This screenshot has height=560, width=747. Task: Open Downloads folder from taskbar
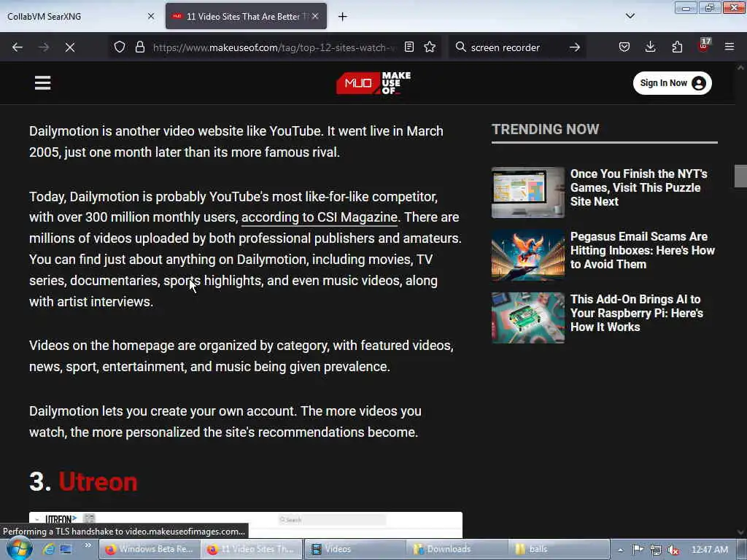[457, 549]
